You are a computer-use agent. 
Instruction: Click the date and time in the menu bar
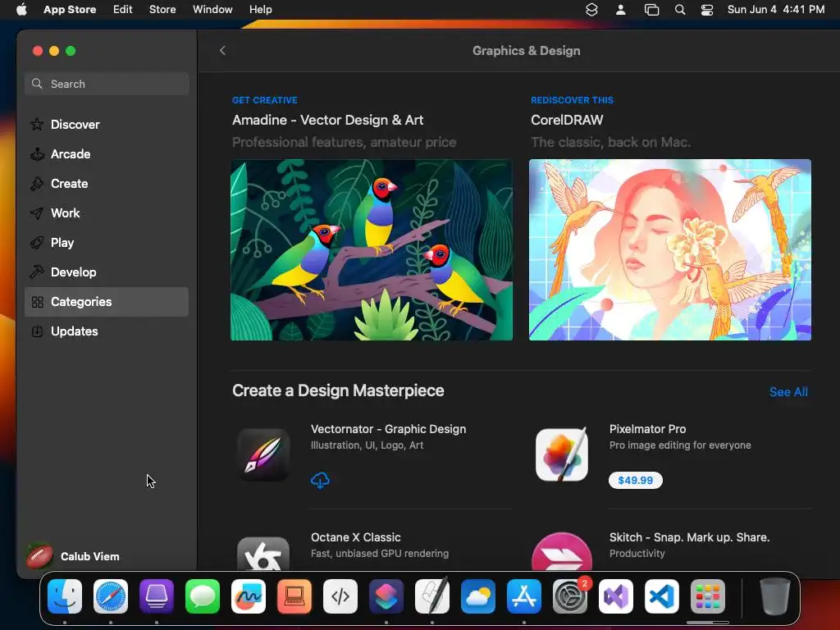(x=776, y=10)
